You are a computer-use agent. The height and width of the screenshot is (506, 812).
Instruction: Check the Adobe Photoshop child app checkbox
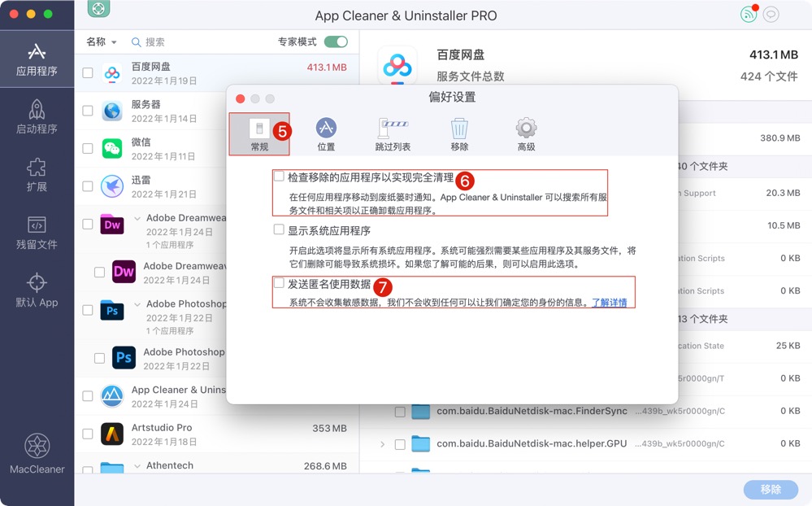(x=99, y=358)
